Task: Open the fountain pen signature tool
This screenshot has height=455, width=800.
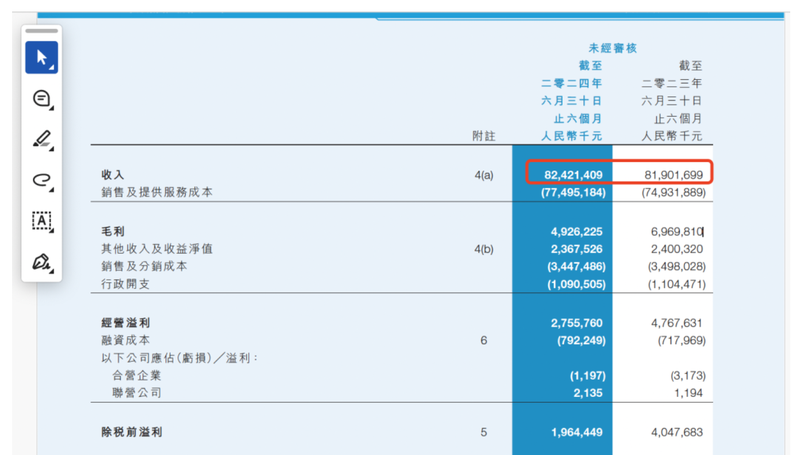Action: 41,262
